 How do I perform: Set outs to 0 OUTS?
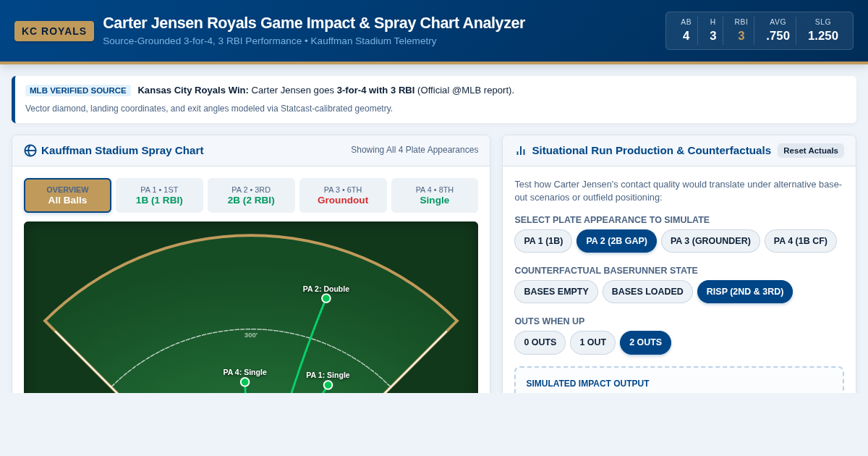[540, 342]
